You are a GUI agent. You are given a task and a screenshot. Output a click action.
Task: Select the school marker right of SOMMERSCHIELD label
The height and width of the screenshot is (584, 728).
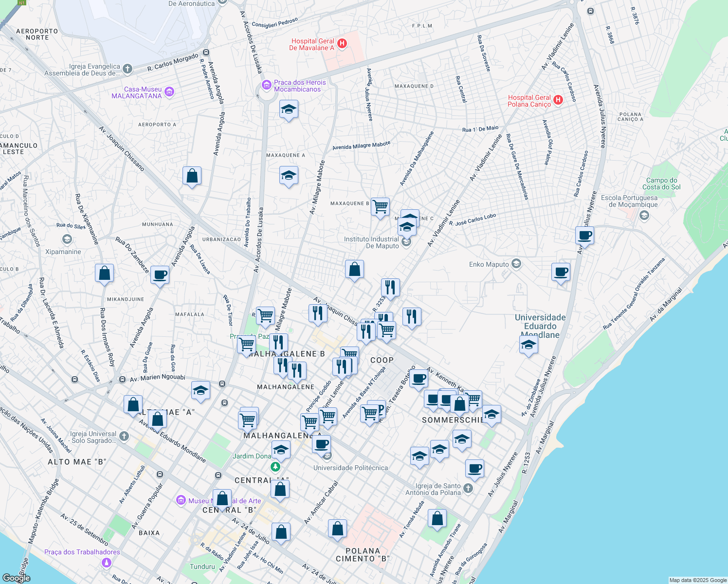coord(491,415)
